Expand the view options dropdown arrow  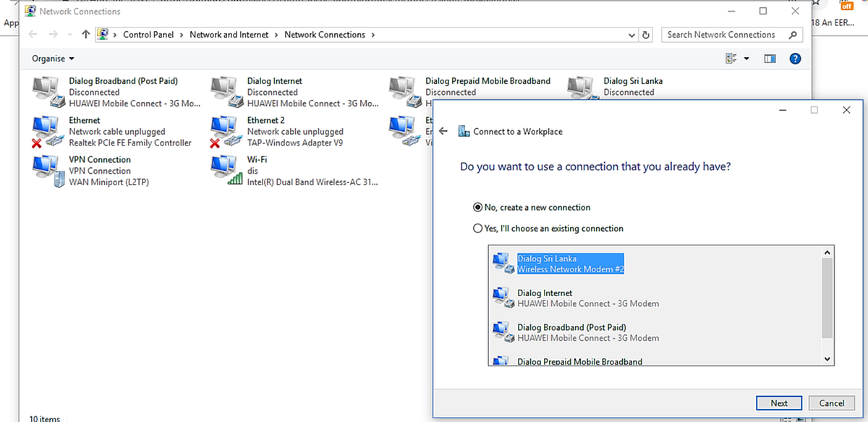point(746,59)
